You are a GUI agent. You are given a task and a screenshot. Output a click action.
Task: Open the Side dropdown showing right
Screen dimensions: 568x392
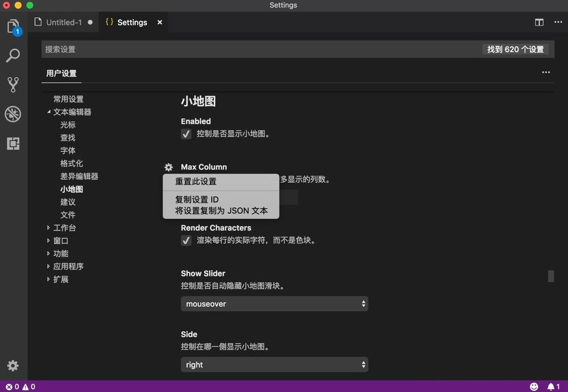[x=274, y=364]
